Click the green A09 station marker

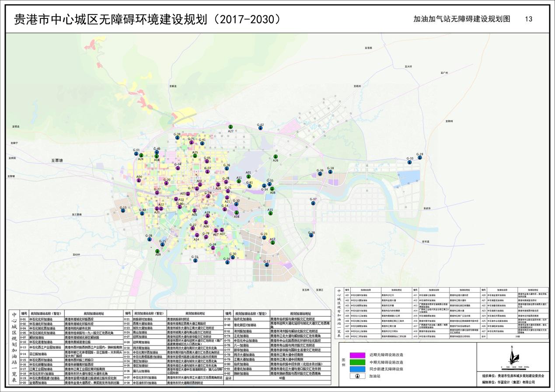[x=157, y=251]
